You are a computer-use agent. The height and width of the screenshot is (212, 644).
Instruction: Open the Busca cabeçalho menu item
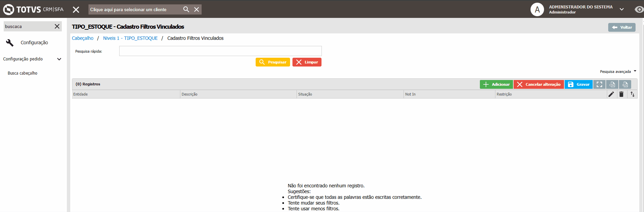click(x=23, y=73)
